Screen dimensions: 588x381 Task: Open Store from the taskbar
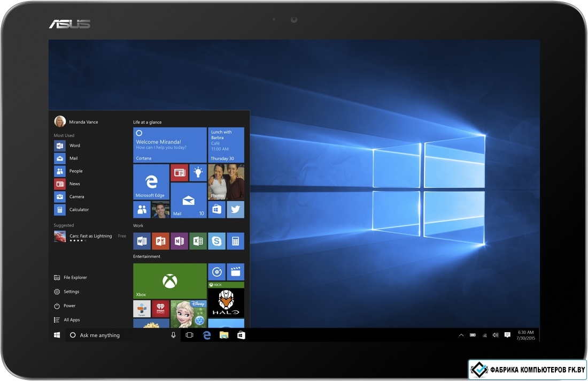(x=241, y=335)
